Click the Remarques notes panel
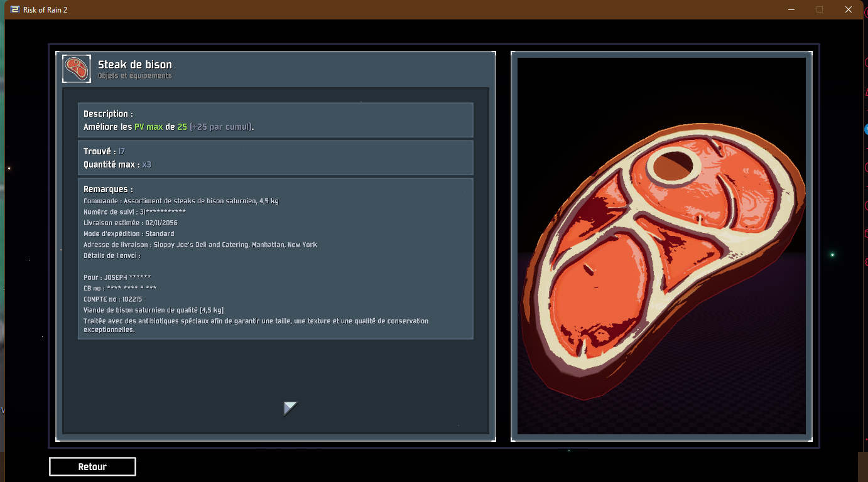The height and width of the screenshot is (482, 868). point(275,259)
